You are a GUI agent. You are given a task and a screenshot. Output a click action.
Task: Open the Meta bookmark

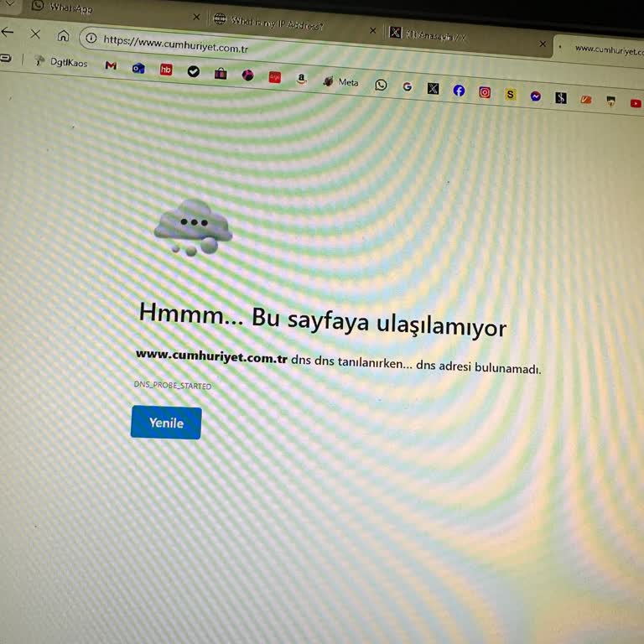(x=341, y=81)
